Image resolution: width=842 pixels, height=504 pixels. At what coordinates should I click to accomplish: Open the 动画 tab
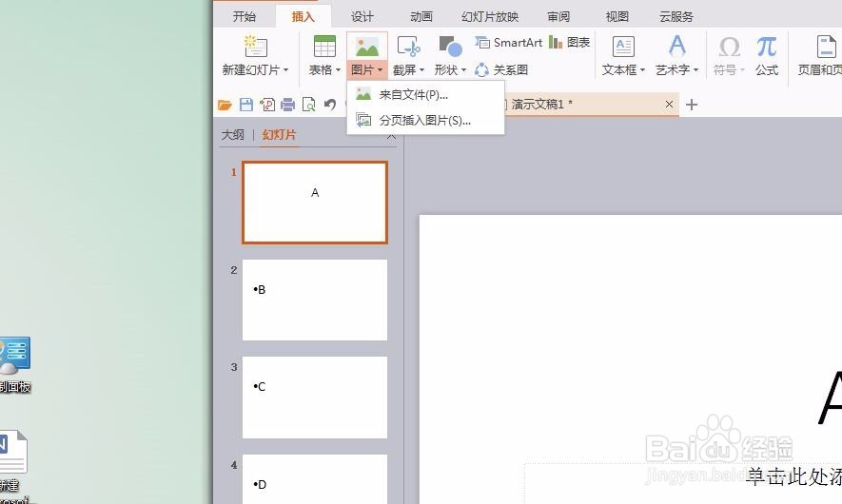(421, 16)
